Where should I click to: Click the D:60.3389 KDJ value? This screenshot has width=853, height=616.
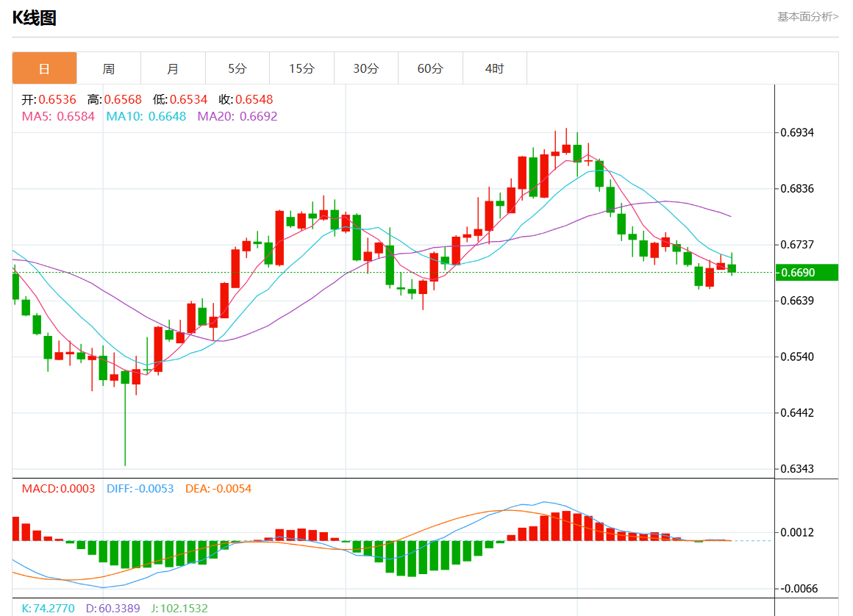pyautogui.click(x=113, y=609)
